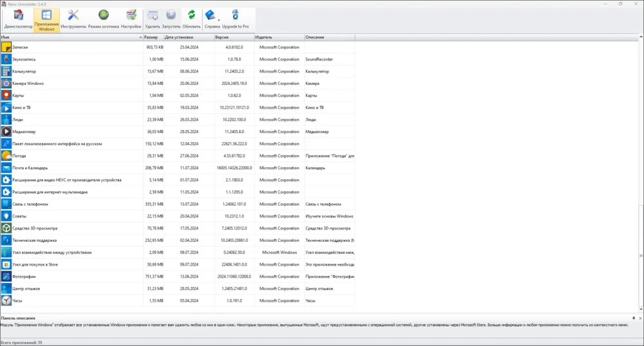Select the Погода app icon
This screenshot has width=644, height=346.
pyautogui.click(x=6, y=156)
